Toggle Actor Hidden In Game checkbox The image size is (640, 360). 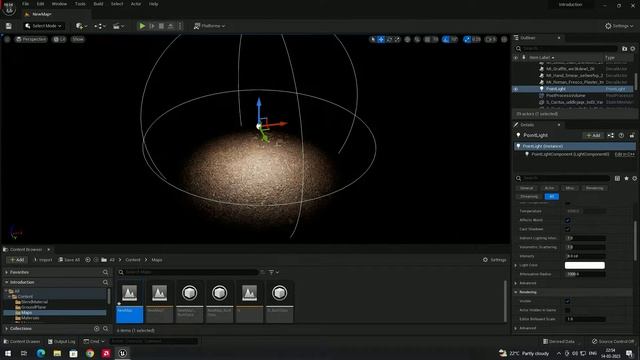[x=567, y=310]
